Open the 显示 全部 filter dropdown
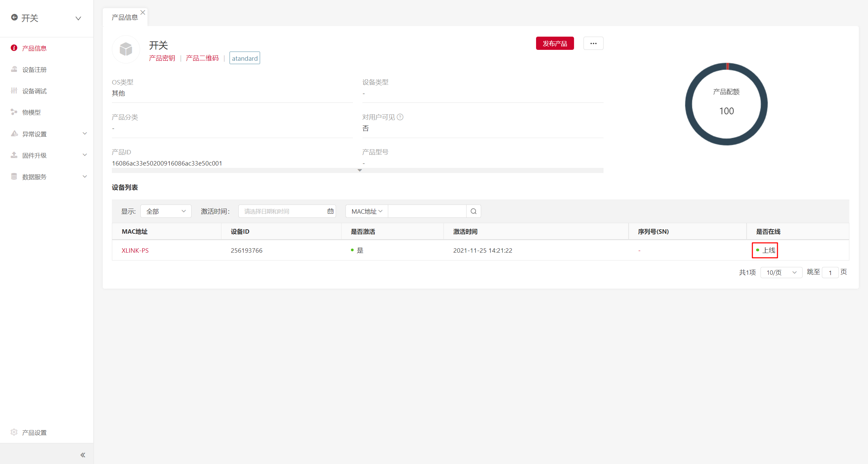 click(x=166, y=211)
